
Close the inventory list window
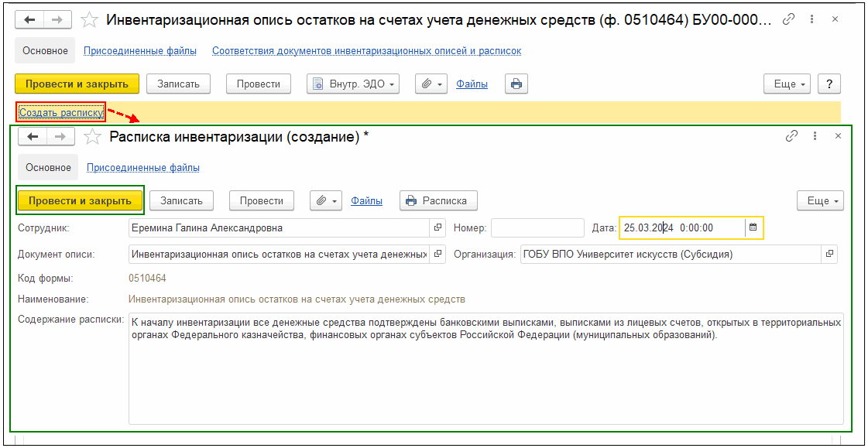(x=835, y=19)
